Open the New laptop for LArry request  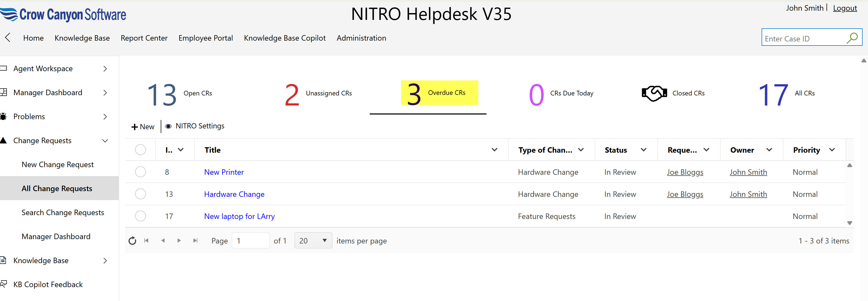239,216
